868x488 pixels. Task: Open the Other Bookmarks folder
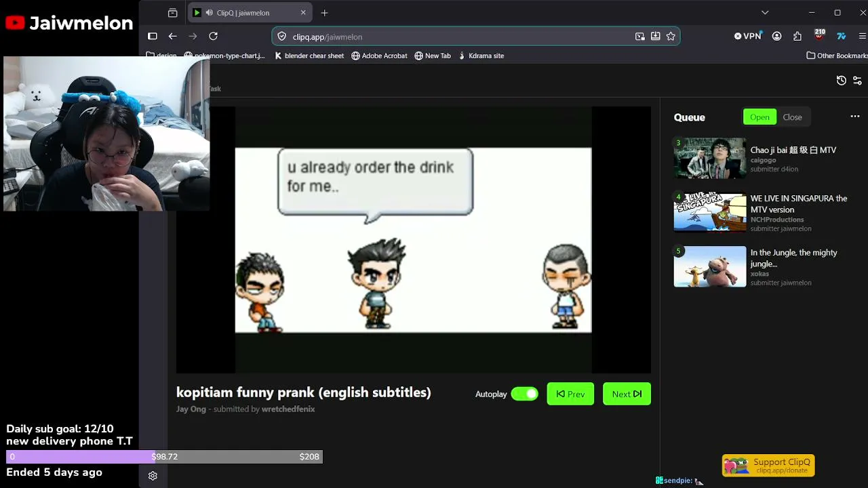(837, 56)
